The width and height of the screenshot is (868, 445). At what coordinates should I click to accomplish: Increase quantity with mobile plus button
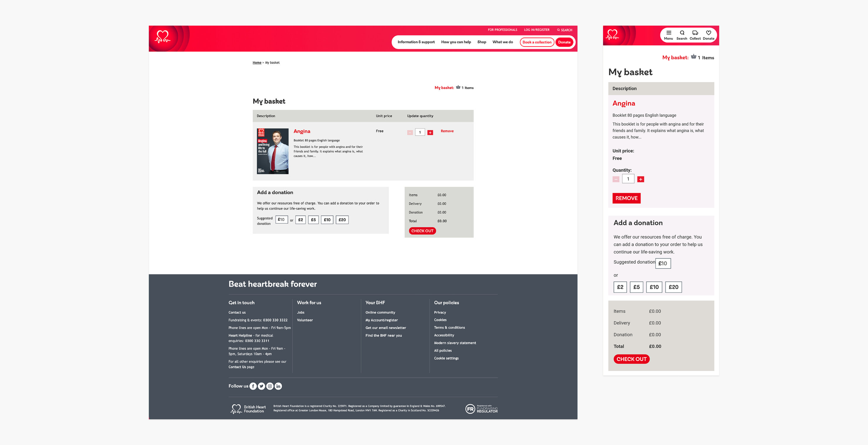[x=641, y=179]
